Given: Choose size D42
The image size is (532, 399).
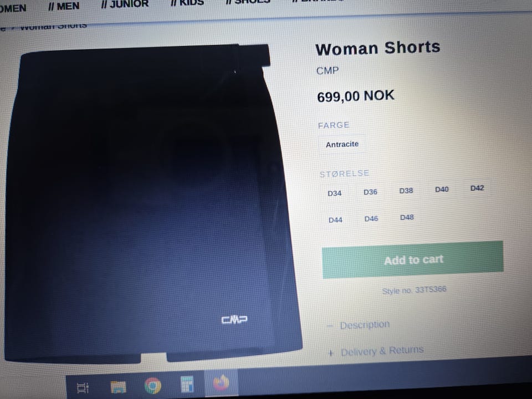Looking at the screenshot, I should click(477, 188).
